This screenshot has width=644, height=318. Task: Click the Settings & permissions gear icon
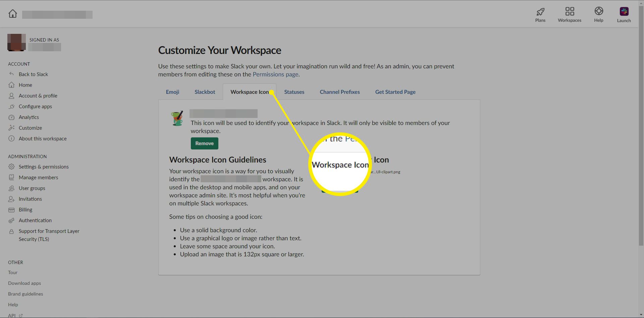(11, 167)
